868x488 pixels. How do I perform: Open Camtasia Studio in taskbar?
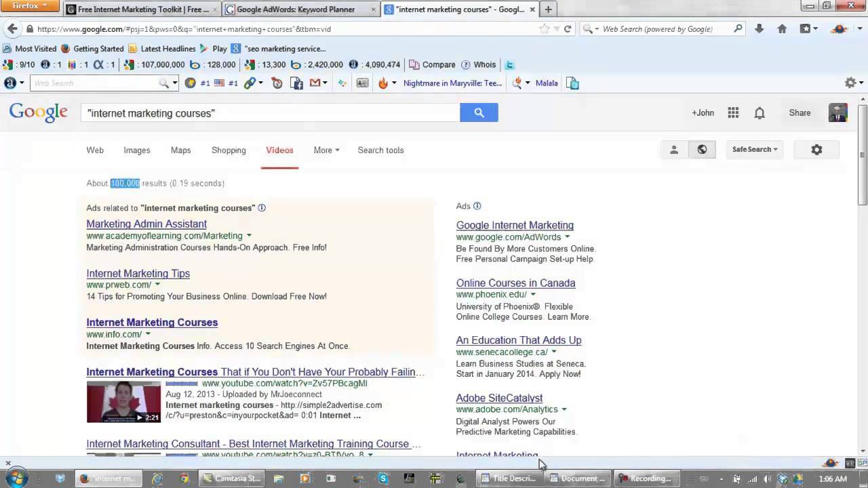click(232, 479)
